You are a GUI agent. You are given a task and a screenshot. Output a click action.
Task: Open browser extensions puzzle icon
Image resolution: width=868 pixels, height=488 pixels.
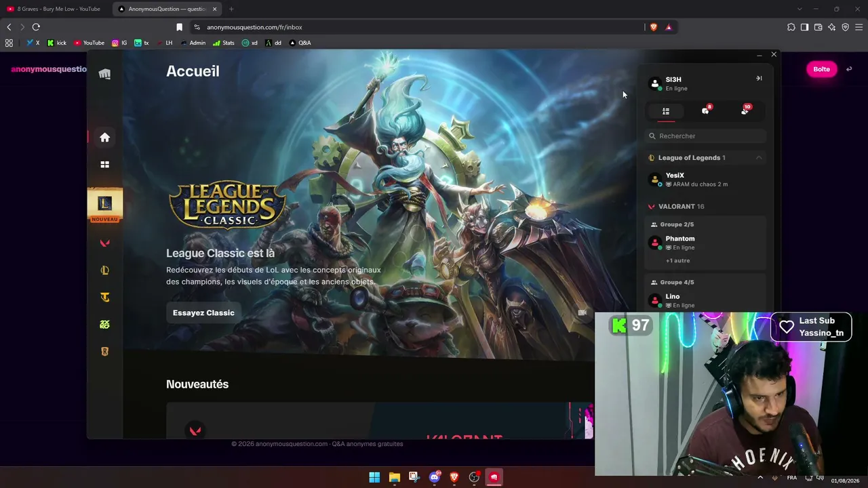791,27
